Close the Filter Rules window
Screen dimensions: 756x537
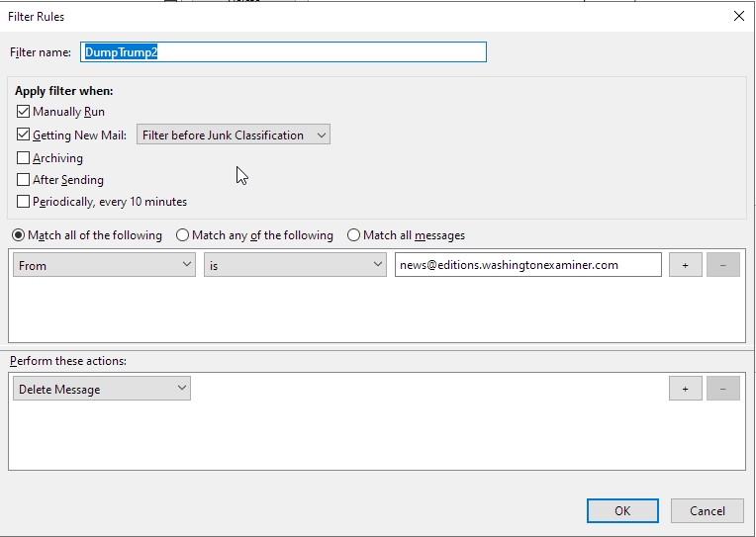pyautogui.click(x=738, y=16)
